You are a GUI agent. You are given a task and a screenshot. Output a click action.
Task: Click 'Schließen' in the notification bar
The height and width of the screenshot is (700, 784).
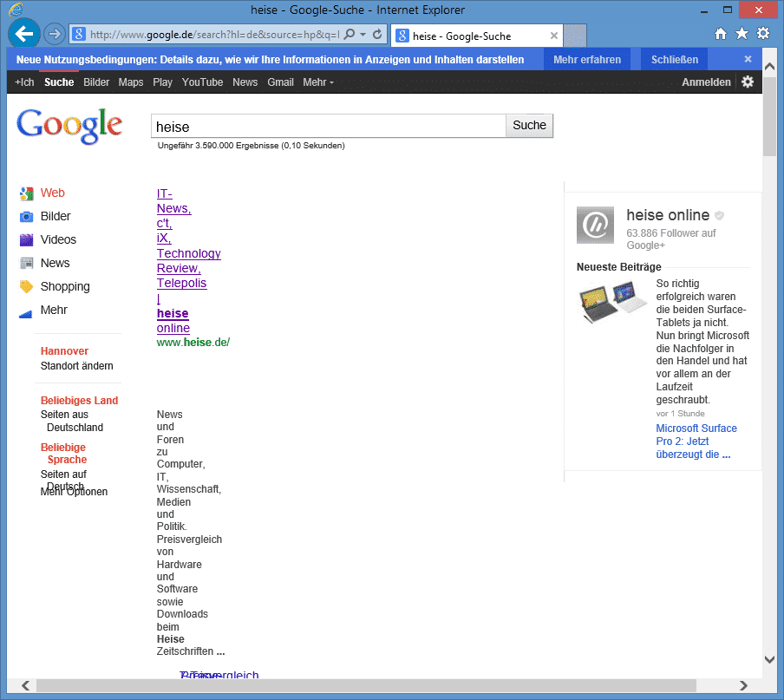[674, 60]
